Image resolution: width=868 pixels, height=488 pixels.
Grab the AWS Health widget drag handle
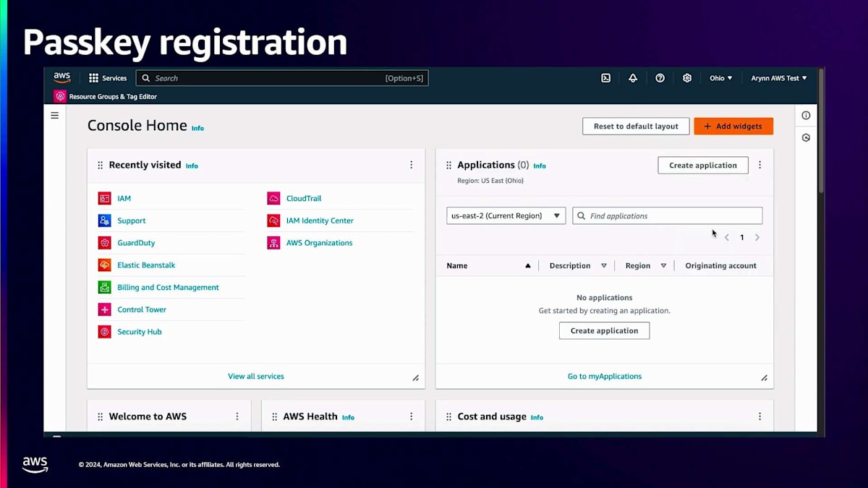pos(274,417)
